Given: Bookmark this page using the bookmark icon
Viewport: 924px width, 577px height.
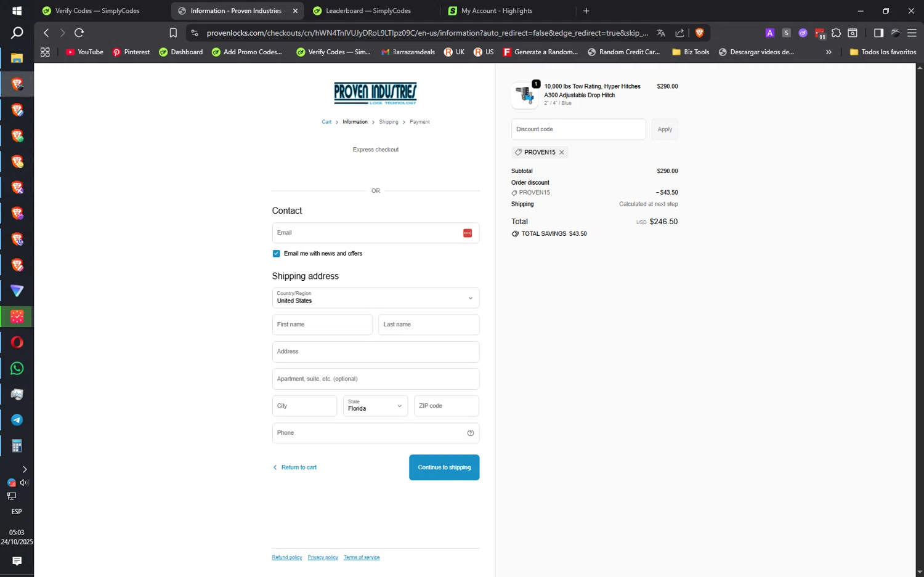Looking at the screenshot, I should (173, 33).
